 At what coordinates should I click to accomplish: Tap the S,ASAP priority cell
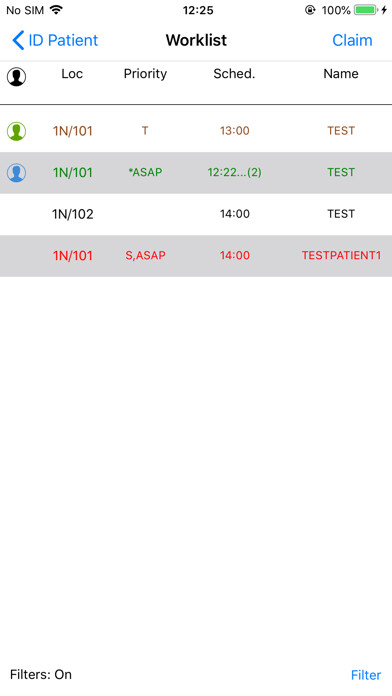[145, 256]
